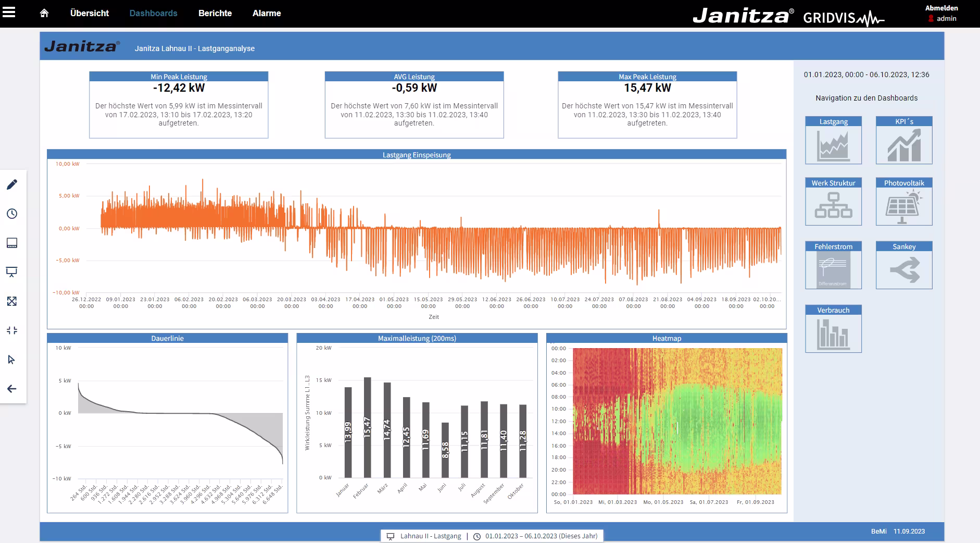Open the clock time settings icon
Image resolution: width=980 pixels, height=543 pixels.
[12, 214]
